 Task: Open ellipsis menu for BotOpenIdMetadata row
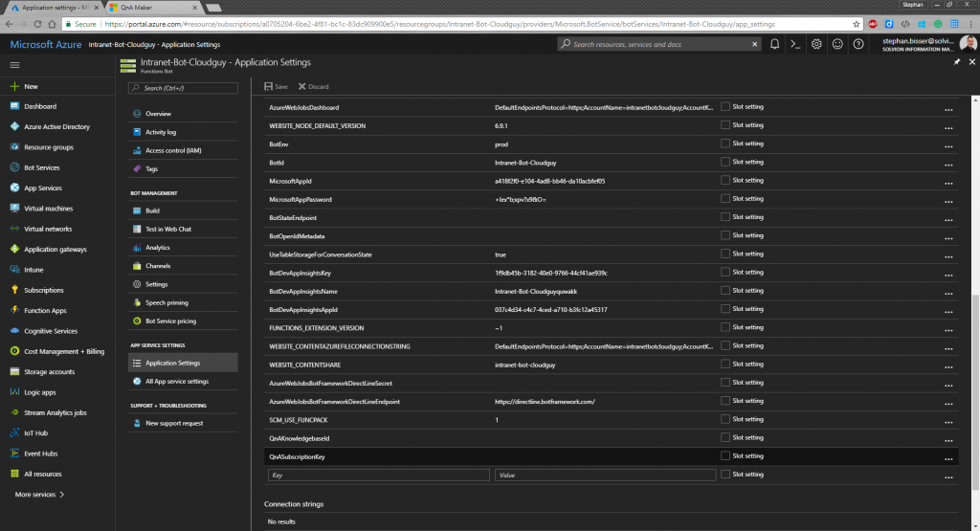click(948, 238)
